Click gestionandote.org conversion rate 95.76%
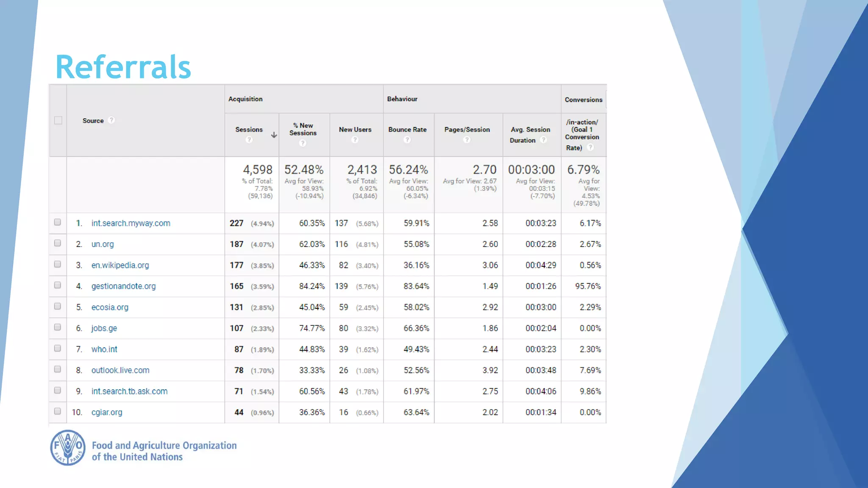868x488 pixels. (588, 286)
